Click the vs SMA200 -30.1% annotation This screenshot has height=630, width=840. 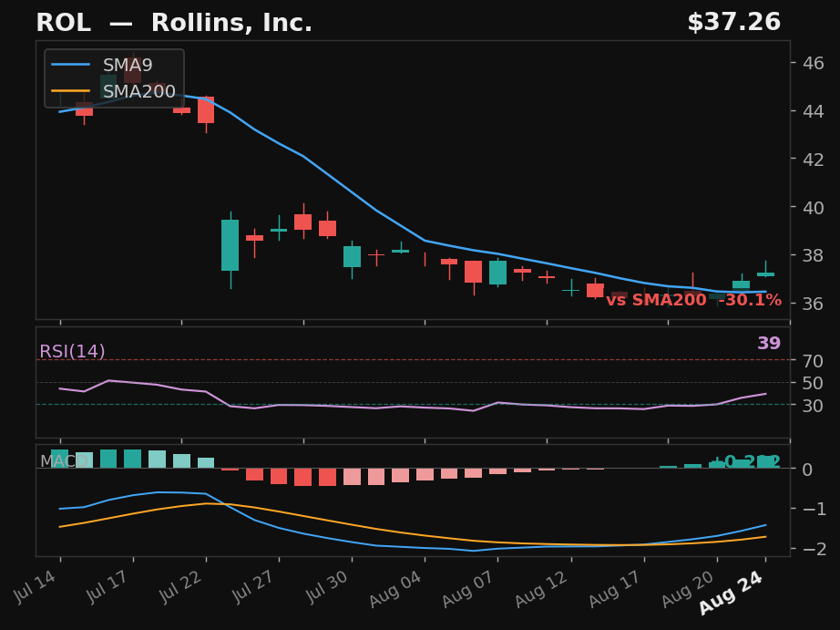coord(693,300)
